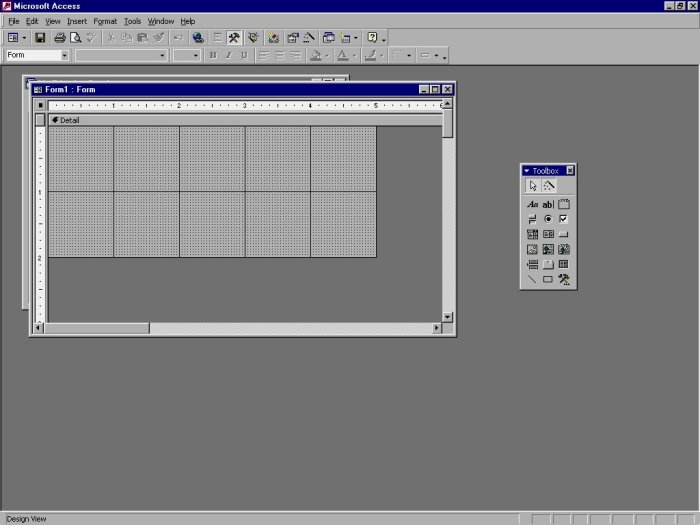Click the Save icon in toolbar
Viewport: 700px width, 525px height.
click(x=40, y=38)
